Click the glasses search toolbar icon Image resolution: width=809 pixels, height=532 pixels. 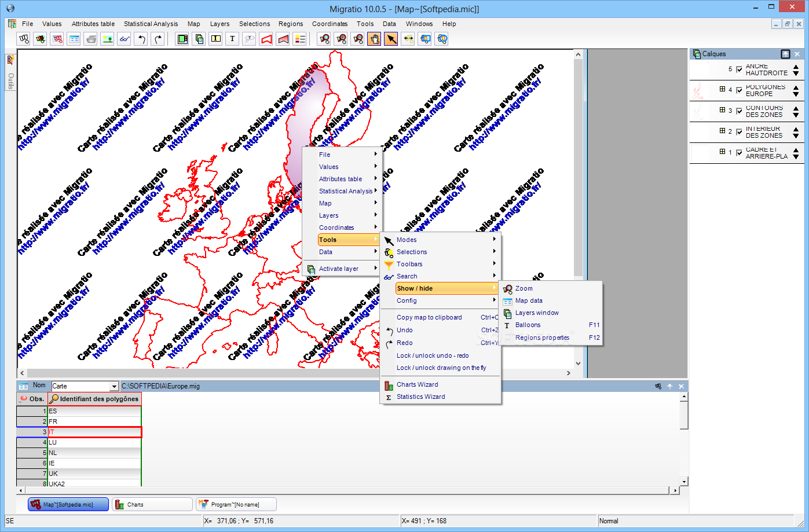pos(124,39)
